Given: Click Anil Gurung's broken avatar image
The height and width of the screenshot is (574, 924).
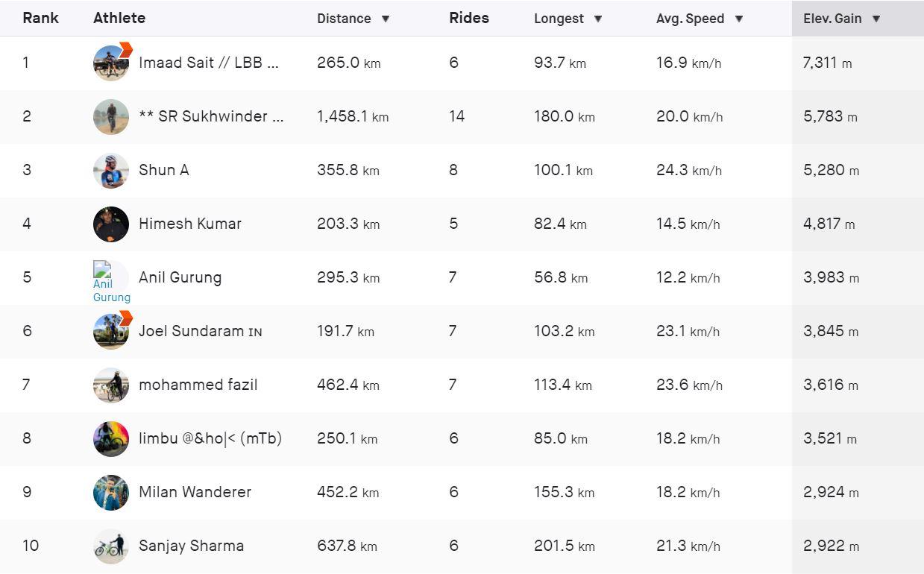Looking at the screenshot, I should click(111, 281).
